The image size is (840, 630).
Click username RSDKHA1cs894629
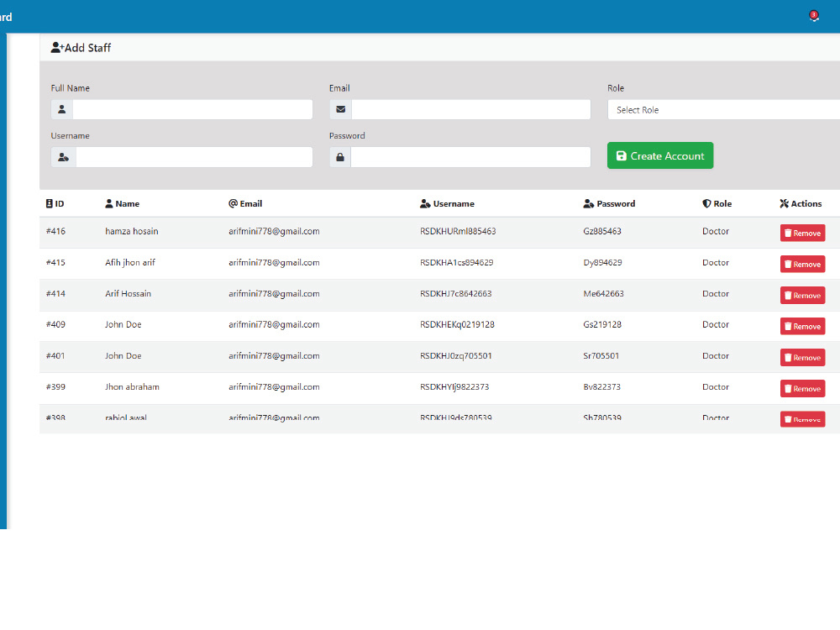point(457,262)
